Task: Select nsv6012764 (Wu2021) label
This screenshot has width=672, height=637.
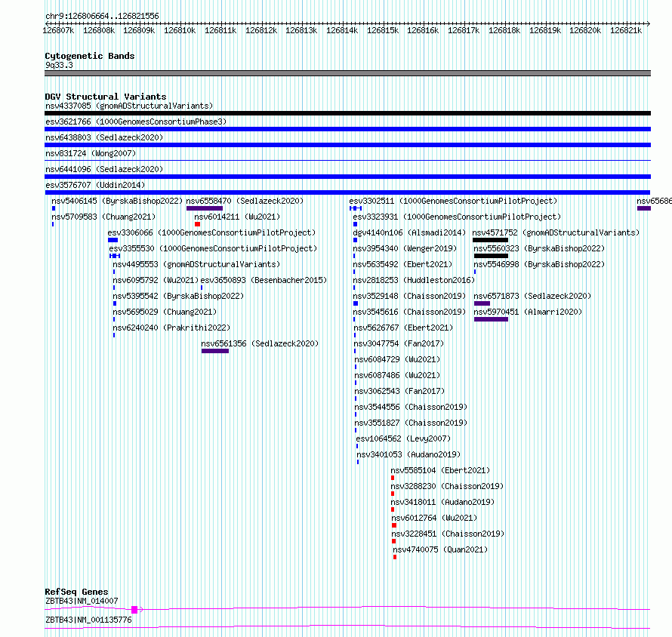Action: tap(434, 518)
